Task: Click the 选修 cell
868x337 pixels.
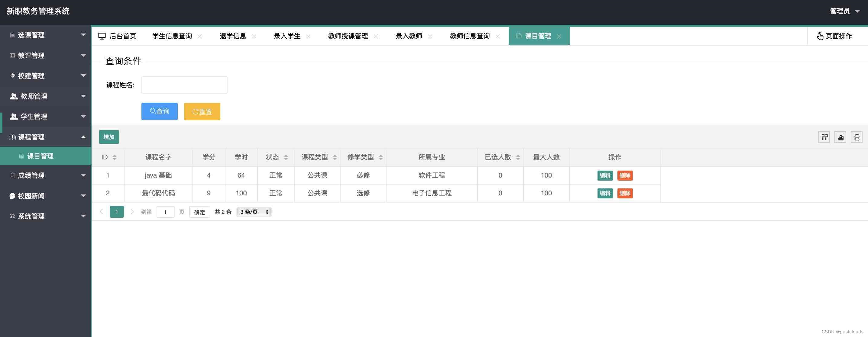Action: pyautogui.click(x=363, y=193)
